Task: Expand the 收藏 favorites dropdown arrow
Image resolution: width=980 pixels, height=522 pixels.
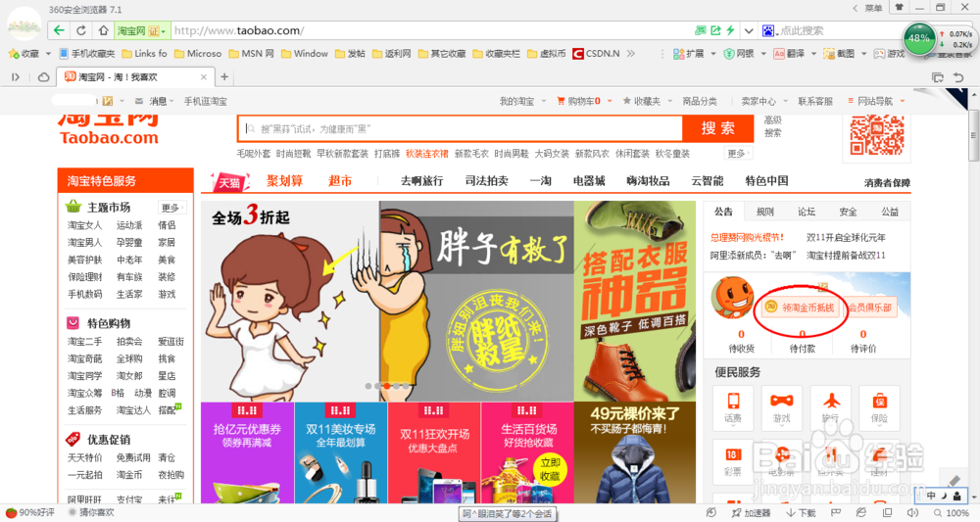Action: (x=48, y=54)
